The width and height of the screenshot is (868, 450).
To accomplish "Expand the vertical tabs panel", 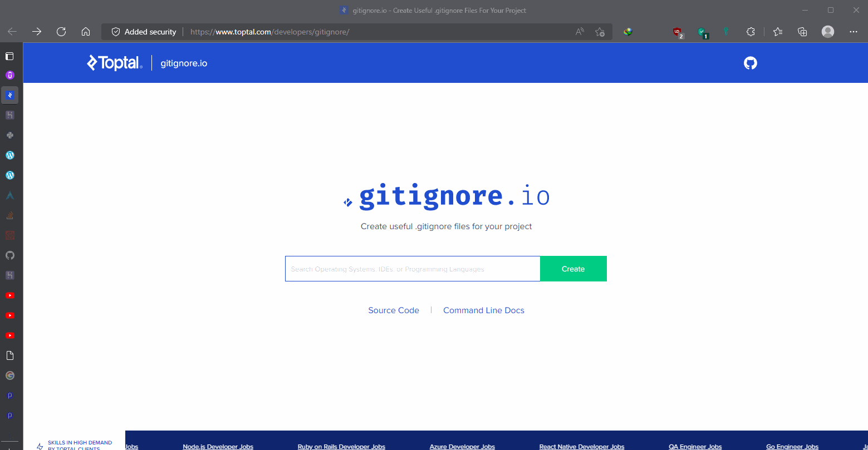I will click(x=9, y=56).
